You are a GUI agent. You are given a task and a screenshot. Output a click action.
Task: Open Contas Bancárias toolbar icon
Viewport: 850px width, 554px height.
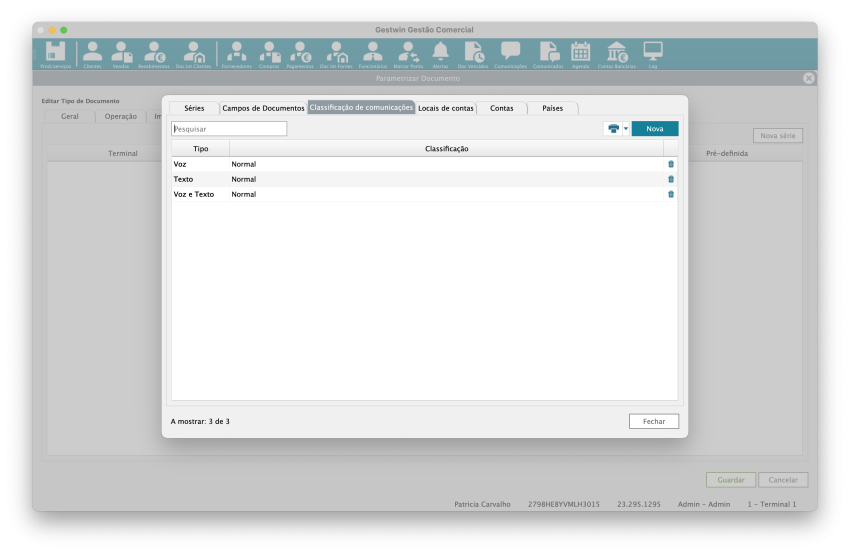coord(617,54)
